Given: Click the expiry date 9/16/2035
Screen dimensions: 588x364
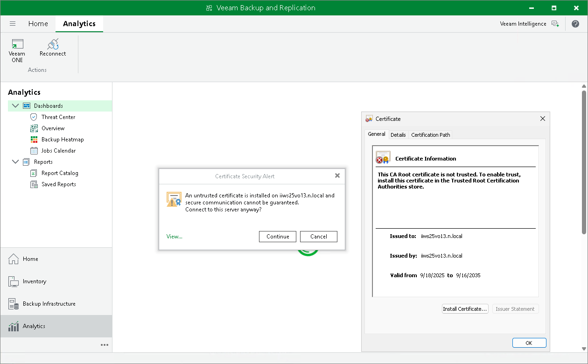Looking at the screenshot, I should click(x=468, y=275).
